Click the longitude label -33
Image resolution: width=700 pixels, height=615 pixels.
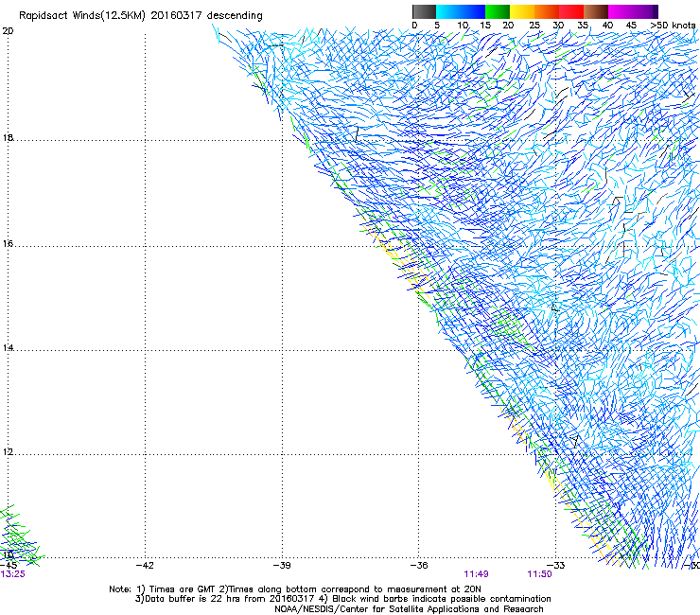556,566
